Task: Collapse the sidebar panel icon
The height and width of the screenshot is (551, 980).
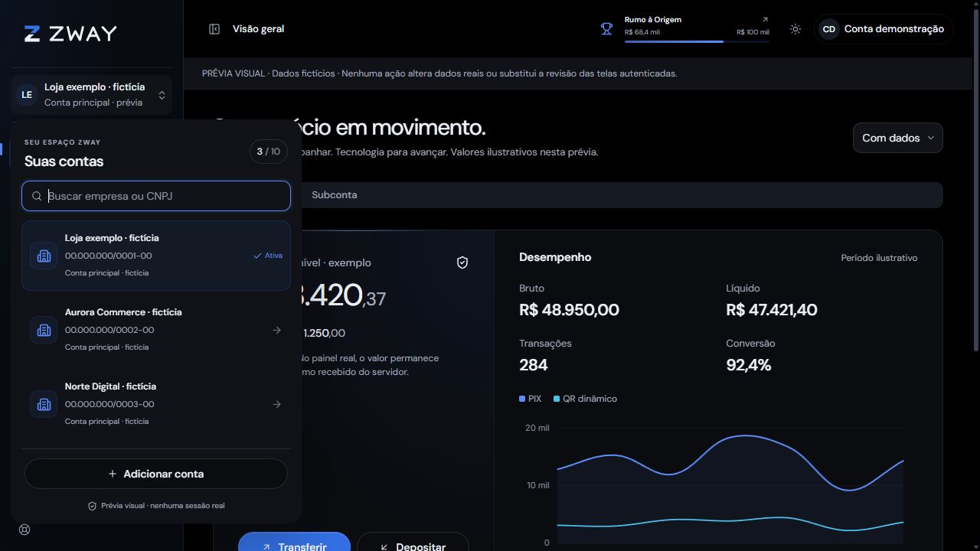Action: click(214, 29)
